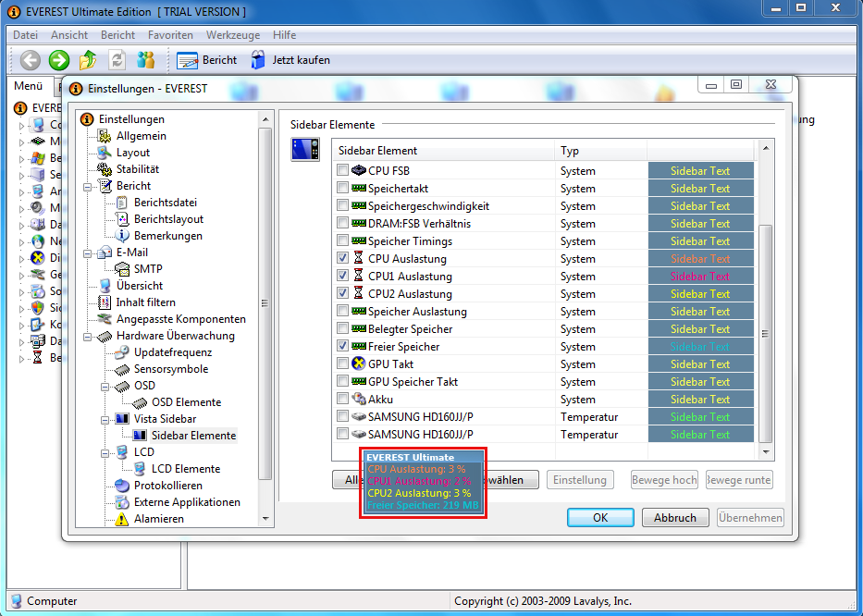The image size is (863, 616).
Task: Collapse the Bericht node in settings tree
Action: click(88, 186)
